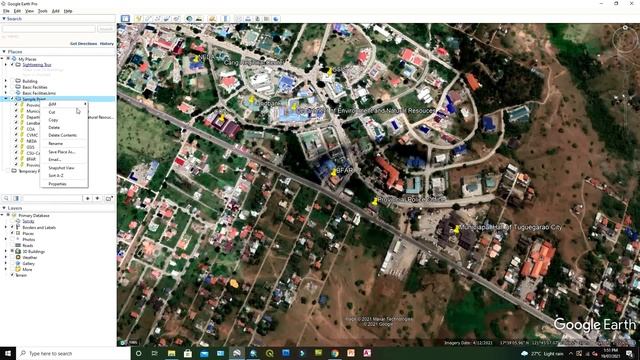Collapse the Layers panel header triangle
Viewport: 640px width, 360px height.
click(x=4, y=208)
